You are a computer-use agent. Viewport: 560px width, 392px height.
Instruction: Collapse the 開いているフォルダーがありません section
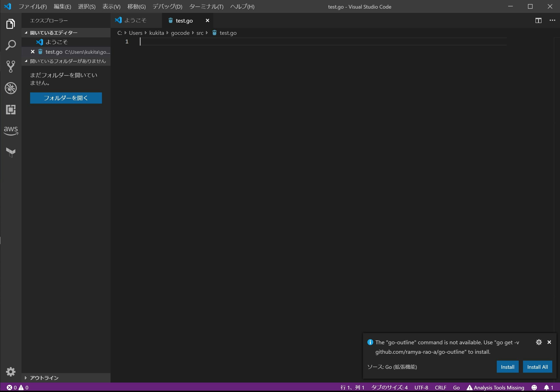coord(68,61)
